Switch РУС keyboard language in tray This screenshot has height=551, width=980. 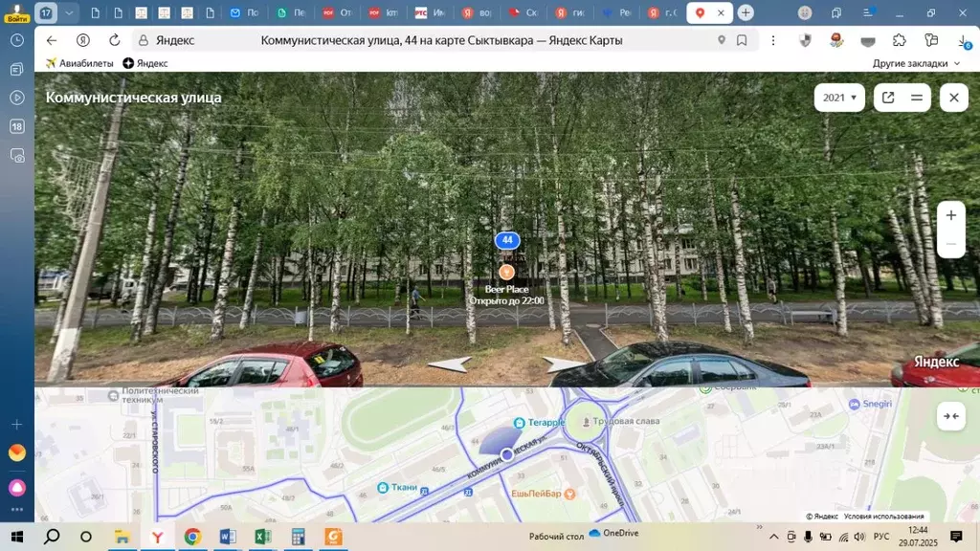tap(881, 537)
